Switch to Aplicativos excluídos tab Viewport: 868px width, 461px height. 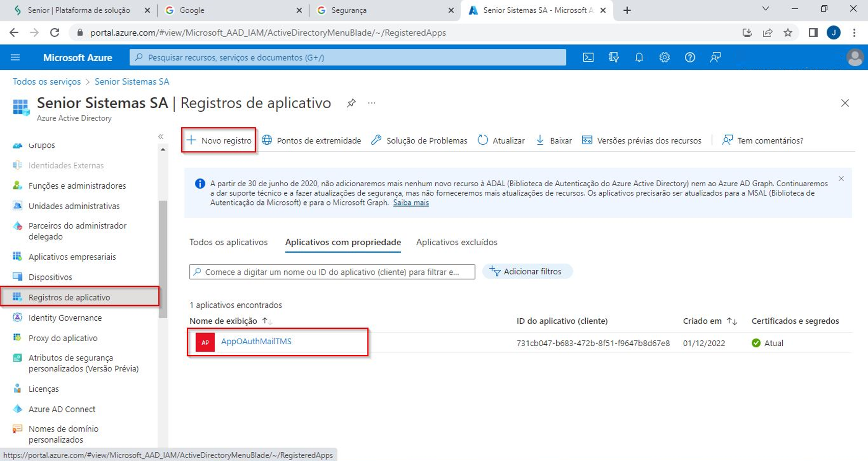[457, 242]
